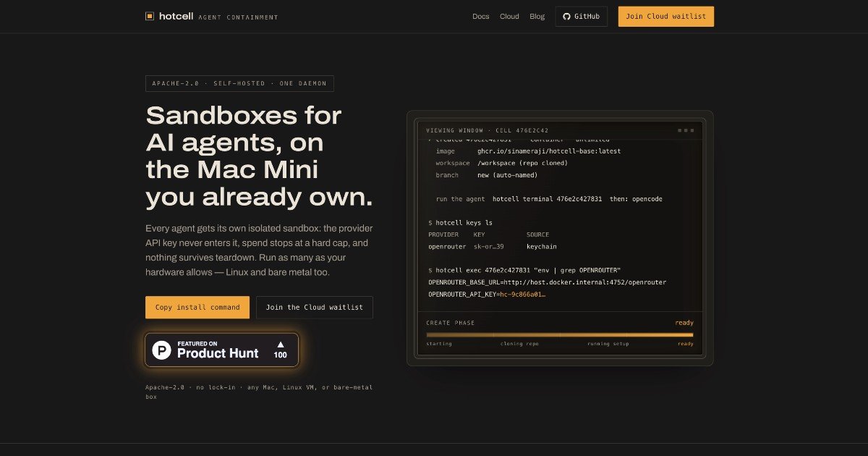Click the Copy install command button
This screenshot has height=456, width=868.
[197, 307]
